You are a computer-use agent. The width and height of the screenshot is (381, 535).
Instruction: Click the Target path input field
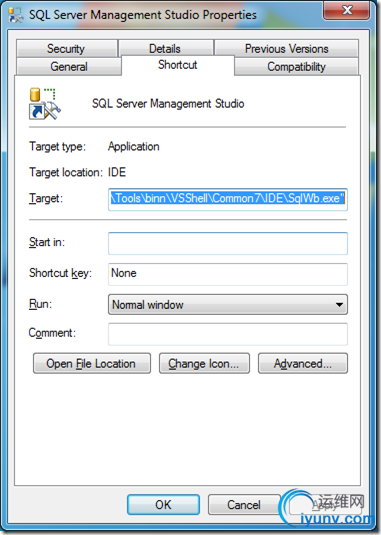pos(228,199)
